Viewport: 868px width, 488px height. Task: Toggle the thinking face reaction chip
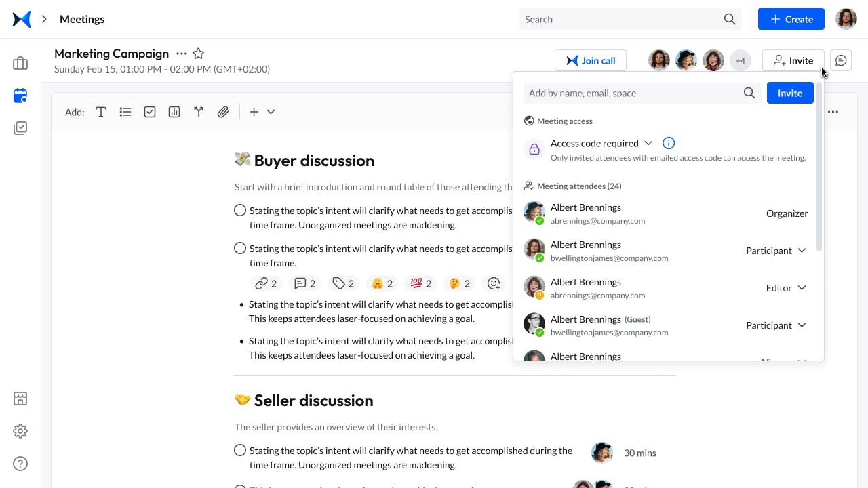click(459, 283)
